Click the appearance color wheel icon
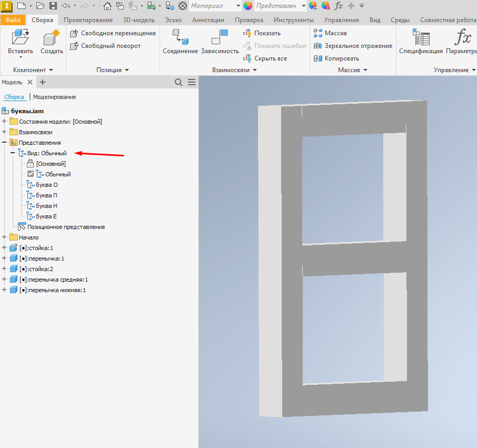 (248, 5)
